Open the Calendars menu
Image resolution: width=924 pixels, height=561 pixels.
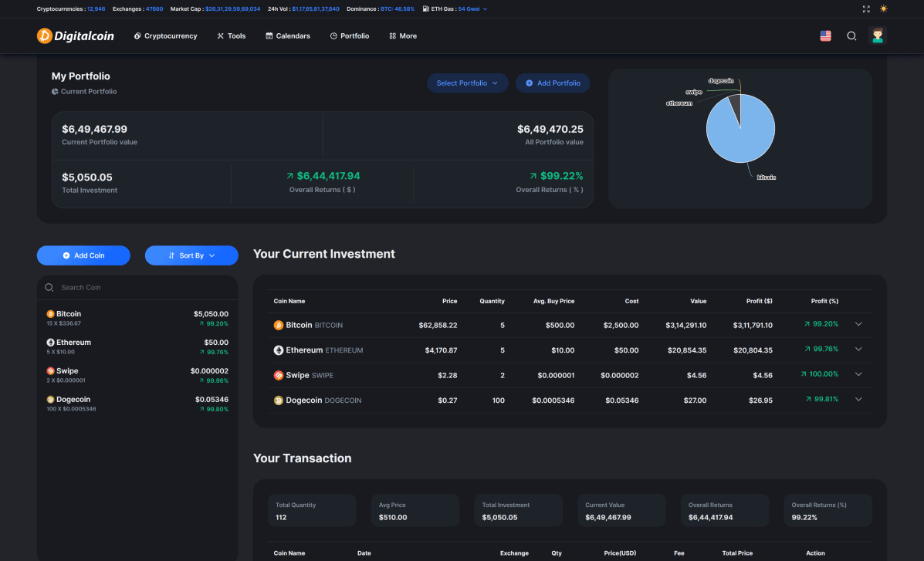point(288,36)
